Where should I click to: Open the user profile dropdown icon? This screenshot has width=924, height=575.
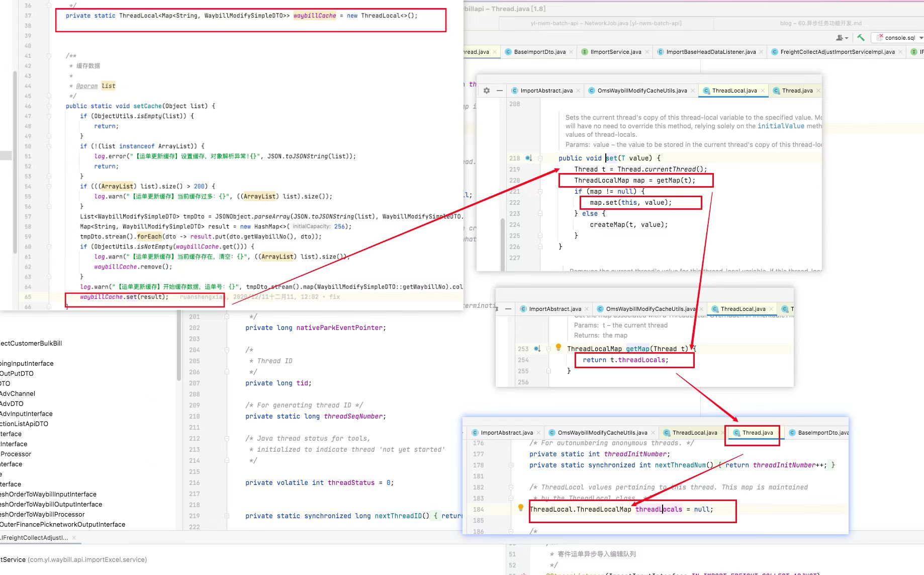tap(842, 38)
